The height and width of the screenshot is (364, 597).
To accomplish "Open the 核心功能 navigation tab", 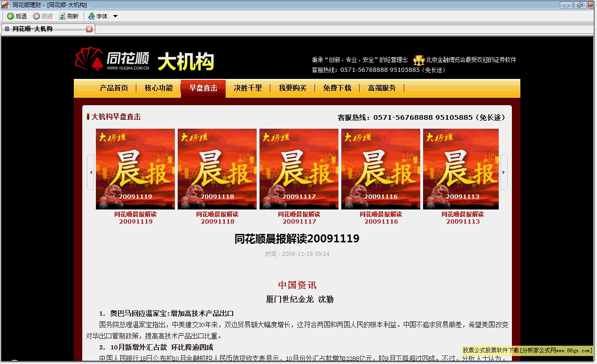I will tap(158, 88).
